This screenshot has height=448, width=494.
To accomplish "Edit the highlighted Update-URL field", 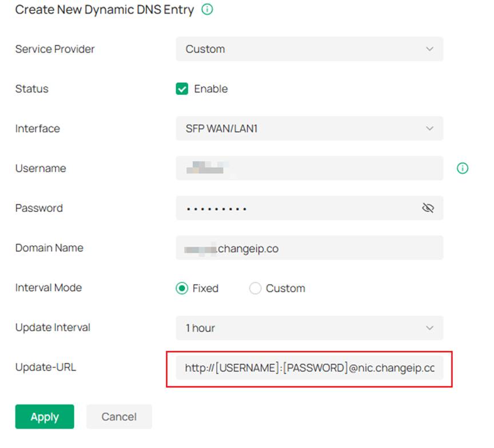I will 309,367.
